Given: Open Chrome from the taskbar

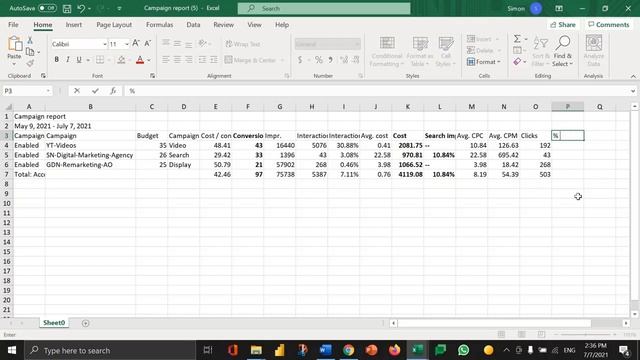Looking at the screenshot, I should 348,350.
